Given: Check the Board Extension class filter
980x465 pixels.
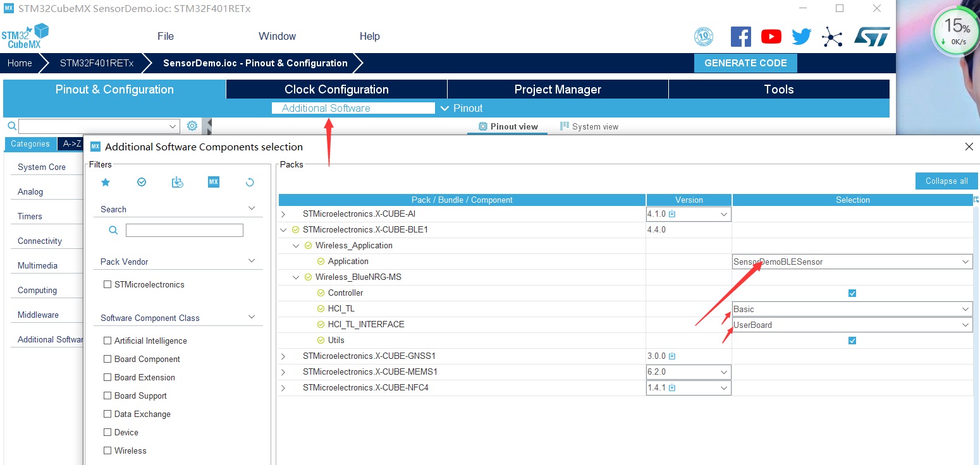Looking at the screenshot, I should click(107, 377).
